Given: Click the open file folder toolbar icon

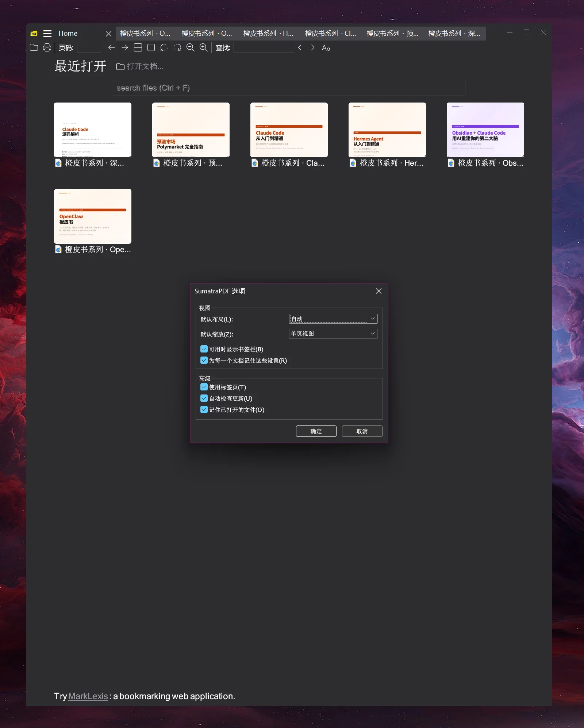Looking at the screenshot, I should 34,47.
